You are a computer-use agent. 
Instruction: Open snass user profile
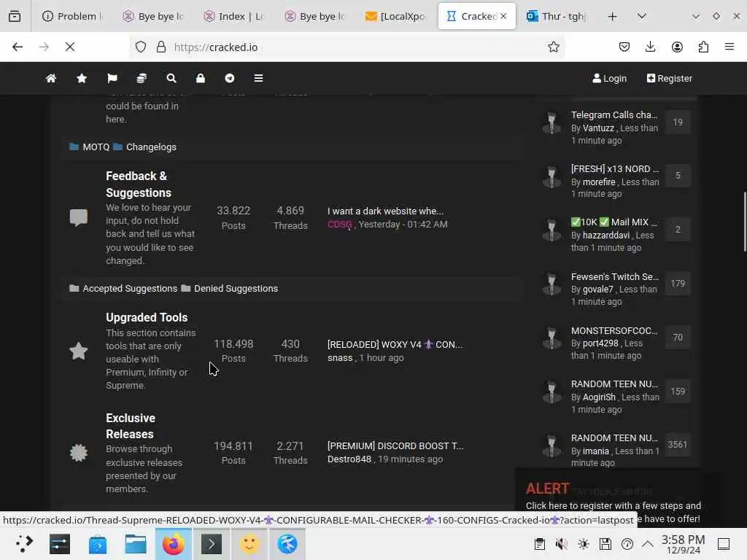tap(340, 357)
